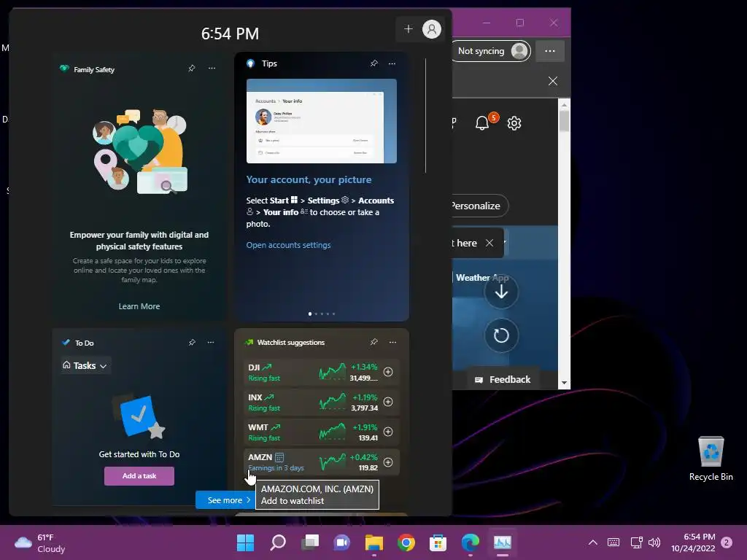Screen dimensions: 747x560
Task: Open the weather widget on taskbar
Action: [x=40, y=542]
